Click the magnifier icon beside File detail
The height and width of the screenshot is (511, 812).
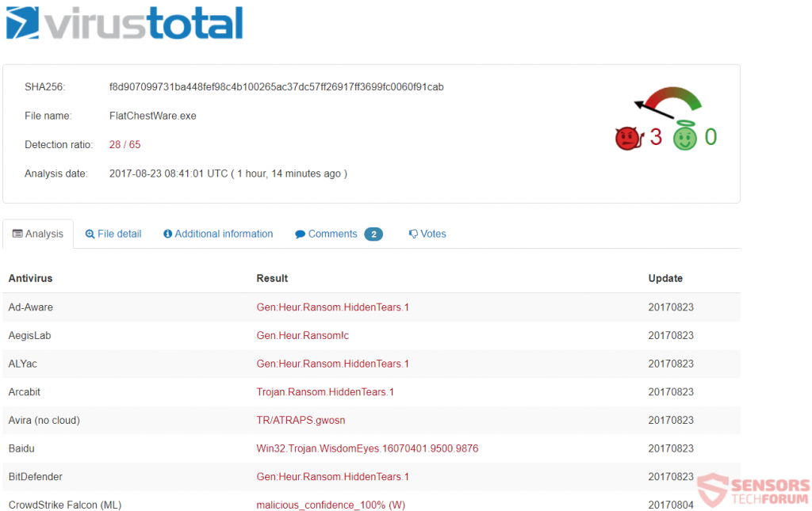90,235
